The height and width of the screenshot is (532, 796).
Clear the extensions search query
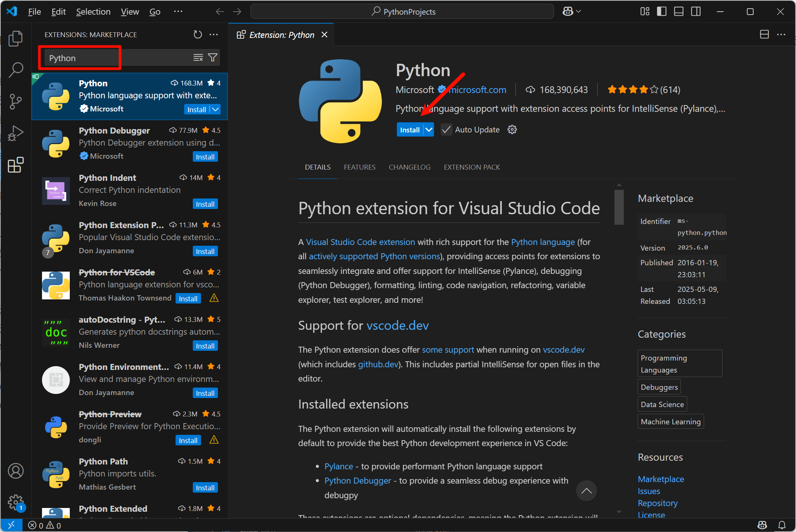click(198, 57)
